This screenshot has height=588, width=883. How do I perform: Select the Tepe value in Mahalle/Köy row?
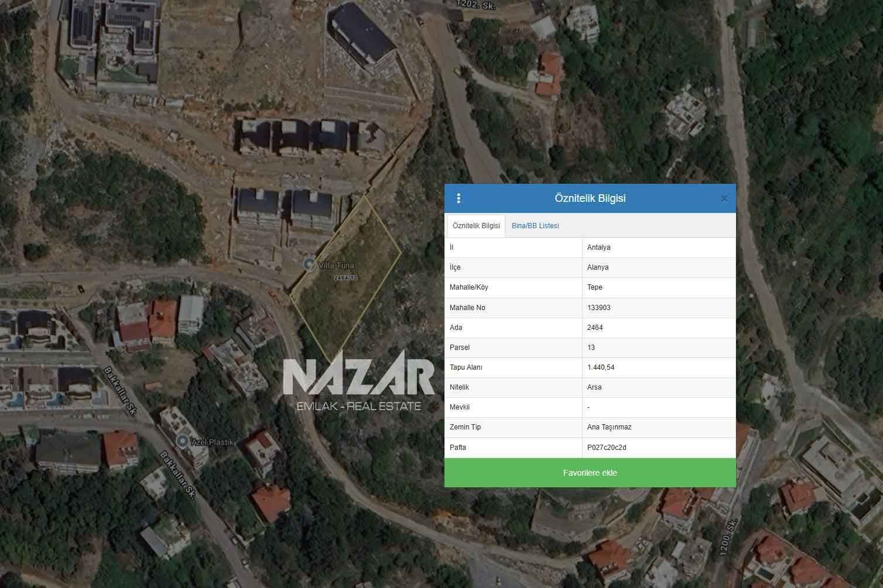(x=594, y=287)
